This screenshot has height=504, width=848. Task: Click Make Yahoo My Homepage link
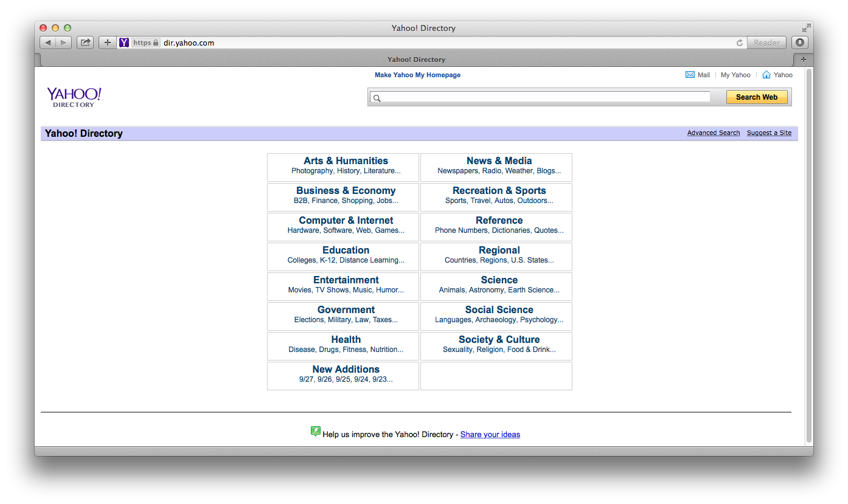click(x=417, y=75)
